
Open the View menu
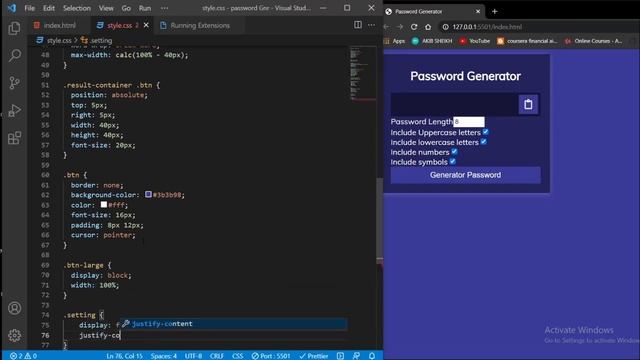106,8
